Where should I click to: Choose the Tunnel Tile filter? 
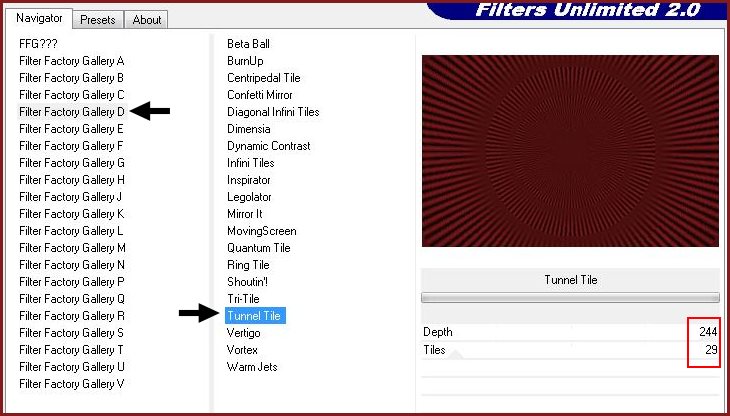tap(255, 316)
